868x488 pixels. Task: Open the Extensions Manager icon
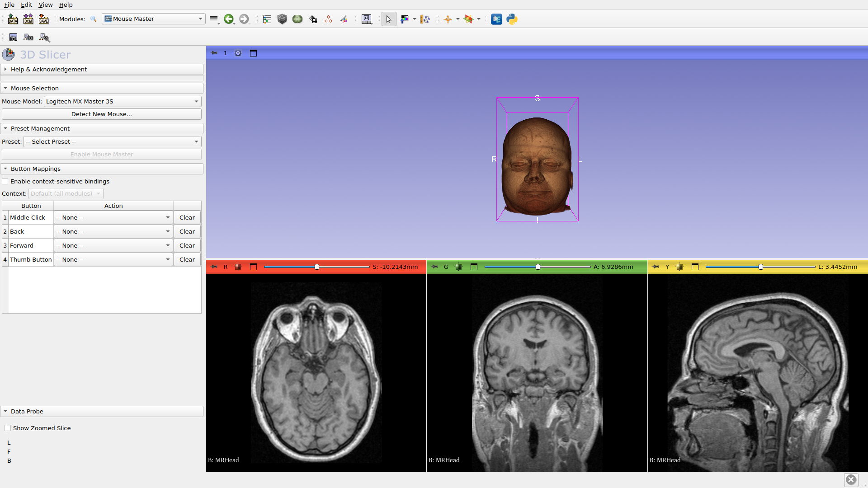click(496, 19)
